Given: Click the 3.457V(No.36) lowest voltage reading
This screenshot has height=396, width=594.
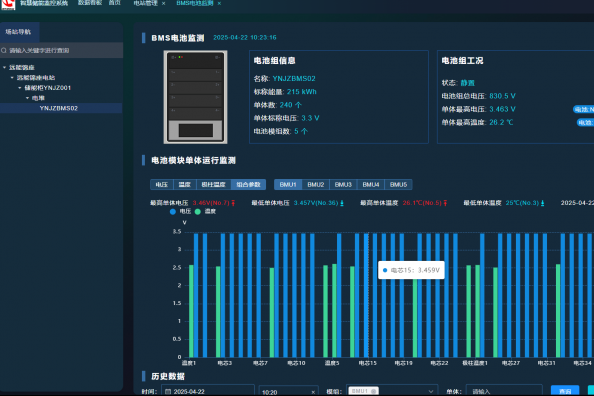Looking at the screenshot, I should pos(316,203).
